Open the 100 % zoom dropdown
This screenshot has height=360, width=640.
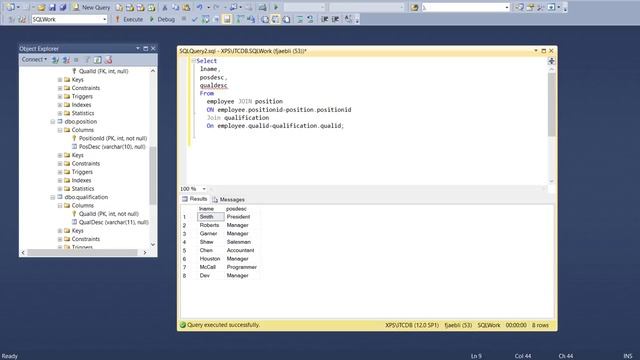(x=204, y=189)
